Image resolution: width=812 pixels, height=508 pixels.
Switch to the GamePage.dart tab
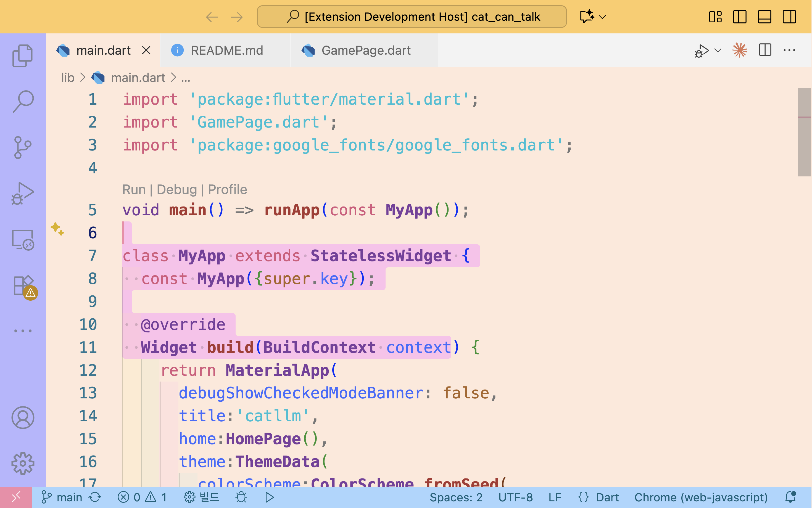click(366, 51)
